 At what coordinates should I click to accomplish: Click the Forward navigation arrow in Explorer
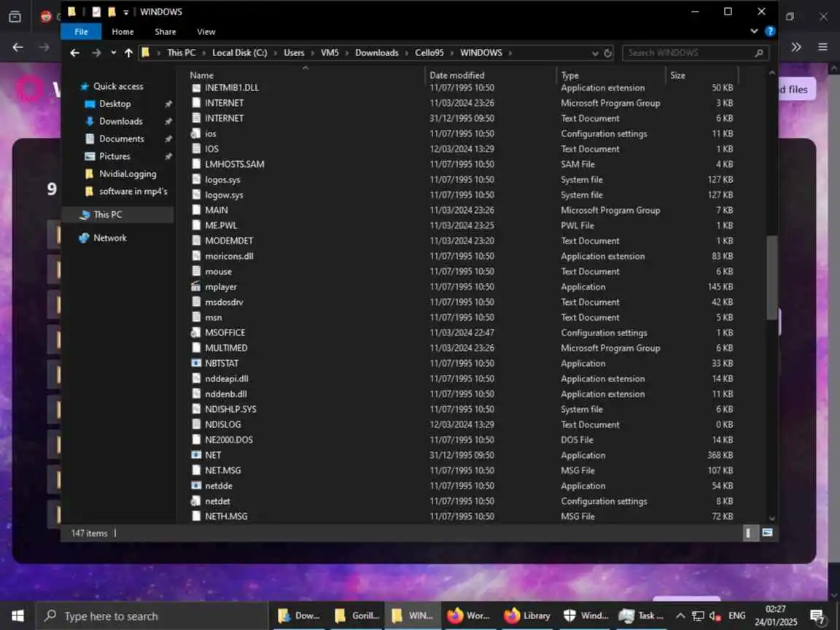point(96,52)
